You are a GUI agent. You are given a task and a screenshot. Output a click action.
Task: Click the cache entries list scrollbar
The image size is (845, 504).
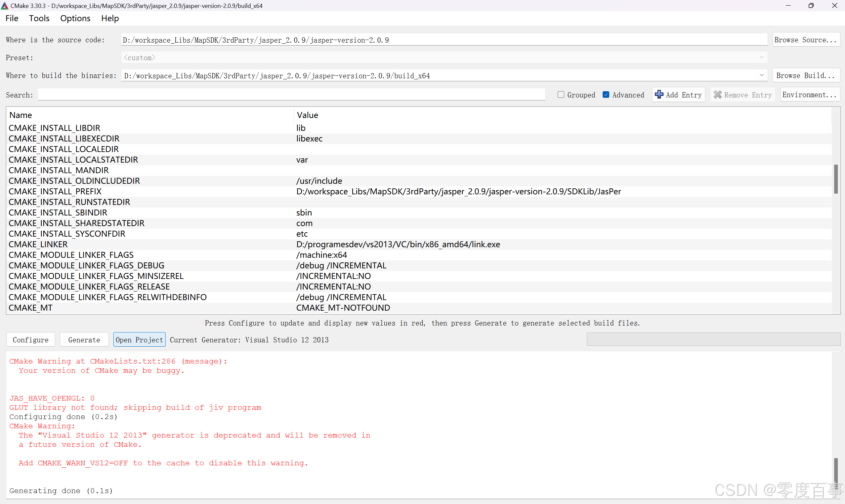click(x=835, y=179)
